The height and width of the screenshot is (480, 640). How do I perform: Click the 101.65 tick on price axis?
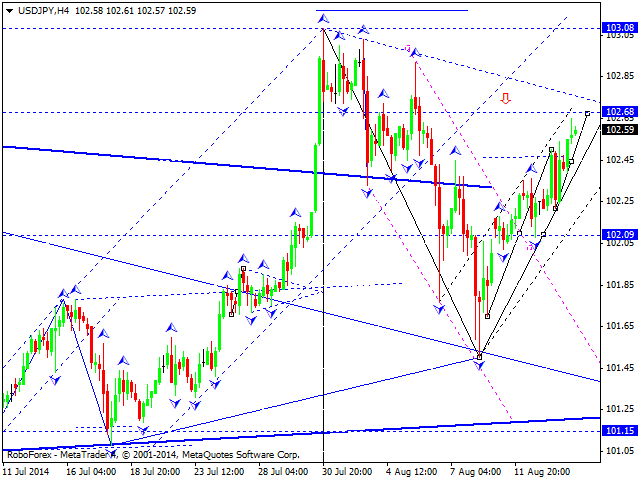click(620, 326)
